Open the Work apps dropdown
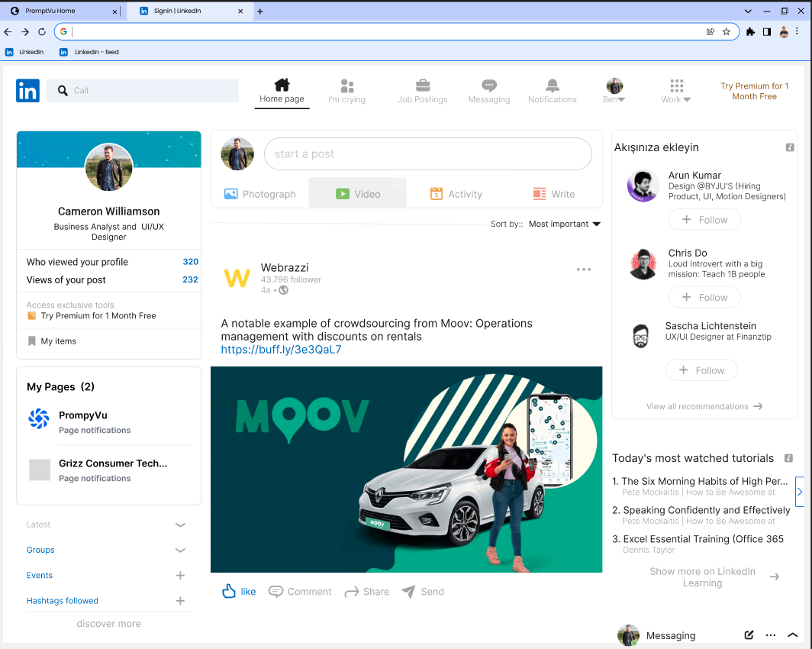 pos(676,91)
